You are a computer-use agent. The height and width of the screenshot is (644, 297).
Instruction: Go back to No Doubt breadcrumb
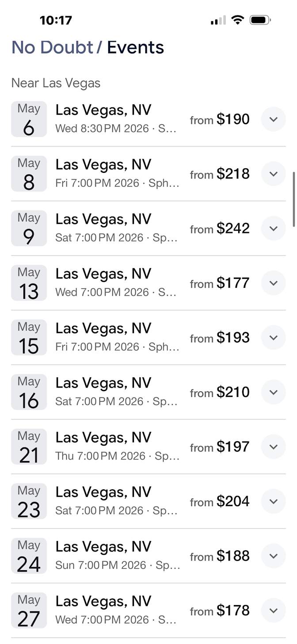click(x=52, y=47)
